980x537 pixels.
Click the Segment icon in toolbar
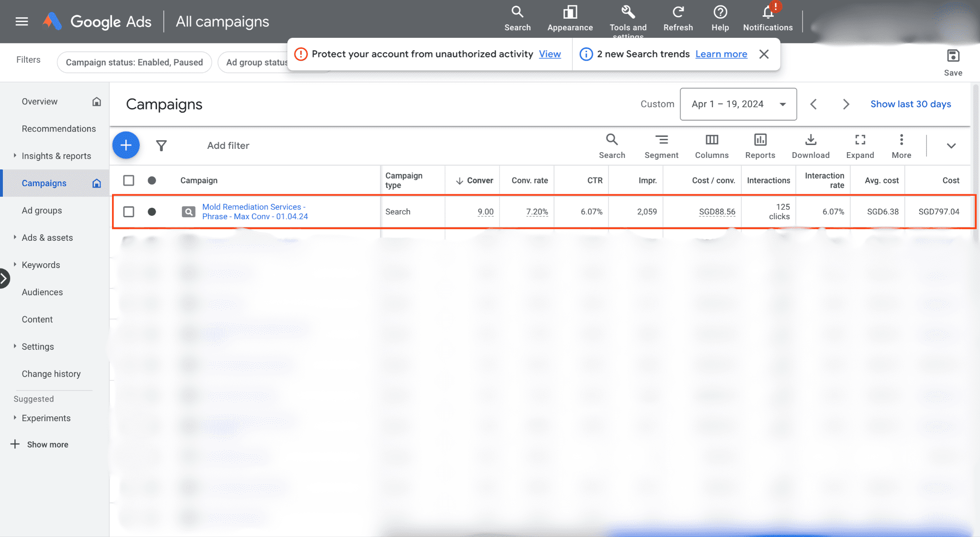[x=661, y=140]
